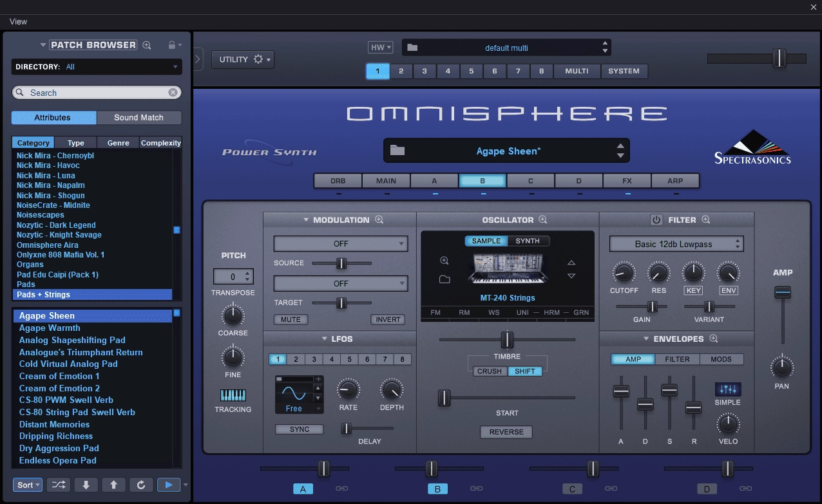Switch oscillator to SYNTH mode

(528, 241)
